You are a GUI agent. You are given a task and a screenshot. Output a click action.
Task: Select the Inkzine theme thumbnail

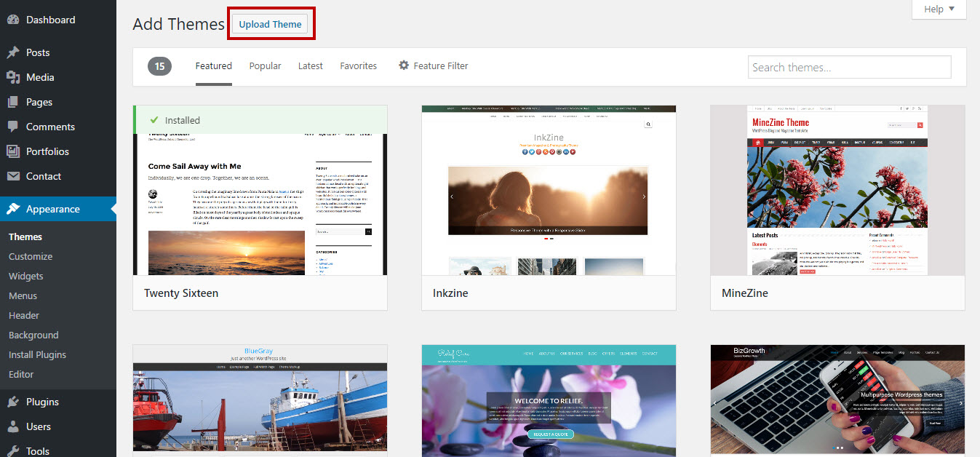[x=549, y=191]
